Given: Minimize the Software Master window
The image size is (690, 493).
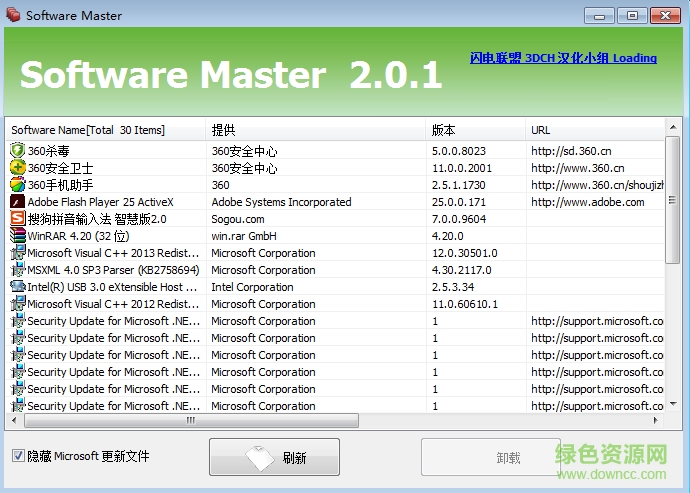Looking at the screenshot, I should 599,16.
